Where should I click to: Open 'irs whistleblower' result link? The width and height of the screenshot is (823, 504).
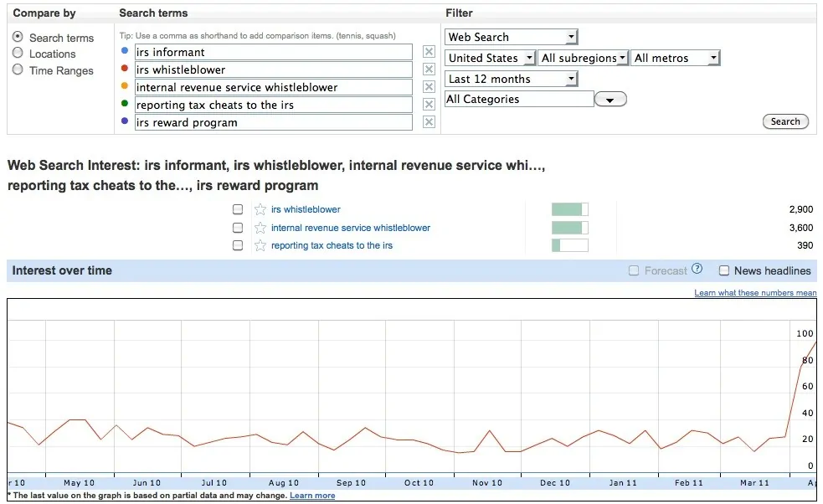tap(306, 209)
